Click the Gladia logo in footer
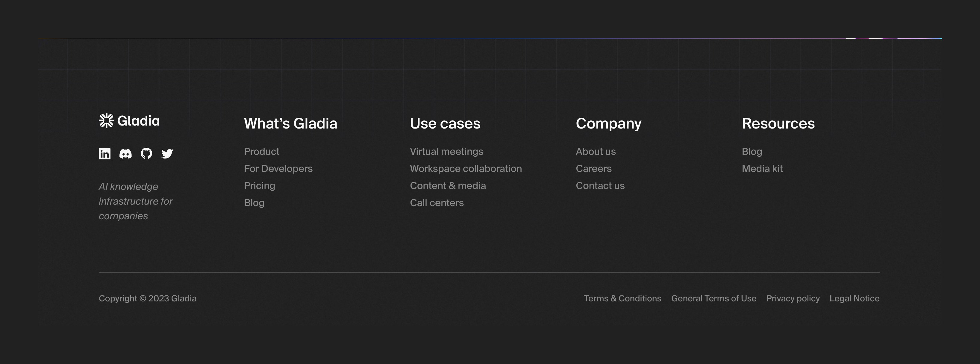 point(129,121)
